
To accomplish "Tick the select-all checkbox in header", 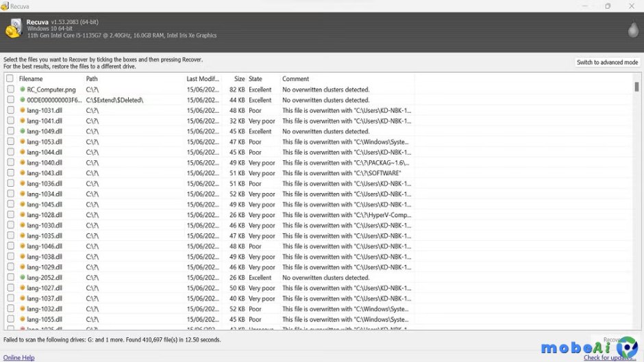I will 10,79.
